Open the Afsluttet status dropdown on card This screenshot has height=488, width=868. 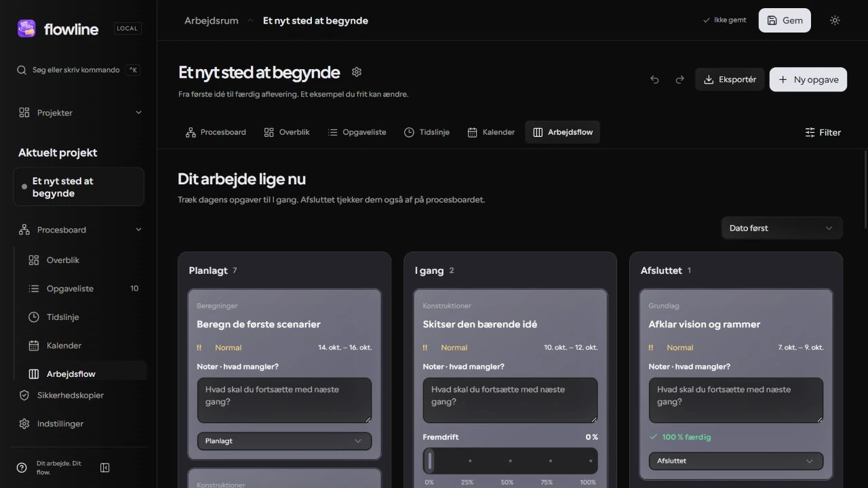point(736,461)
